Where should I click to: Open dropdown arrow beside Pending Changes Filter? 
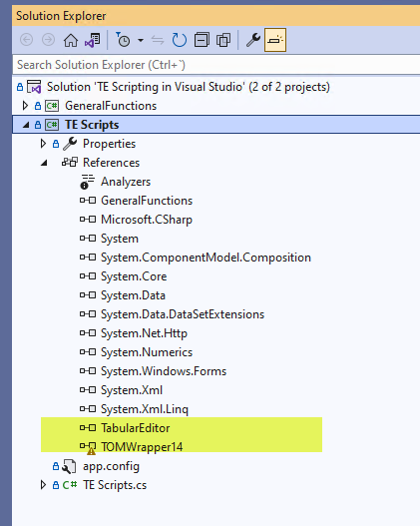coord(141,41)
